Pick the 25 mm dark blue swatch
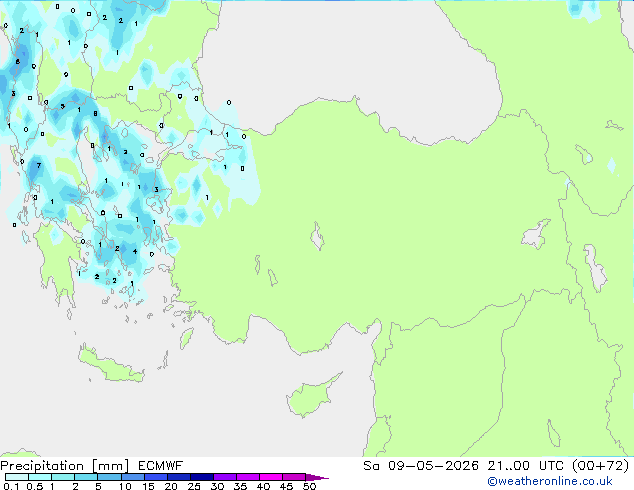 (x=201, y=477)
